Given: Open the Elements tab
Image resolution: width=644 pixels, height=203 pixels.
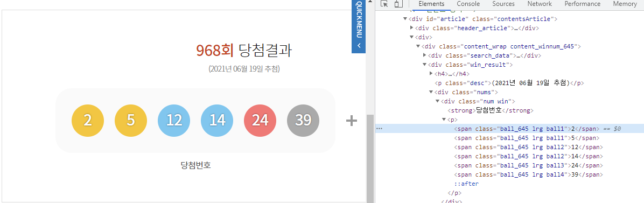Looking at the screenshot, I should point(431,4).
